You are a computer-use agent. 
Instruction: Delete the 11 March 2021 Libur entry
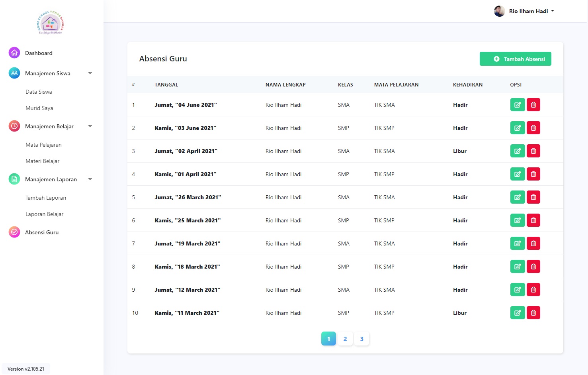[x=533, y=313]
